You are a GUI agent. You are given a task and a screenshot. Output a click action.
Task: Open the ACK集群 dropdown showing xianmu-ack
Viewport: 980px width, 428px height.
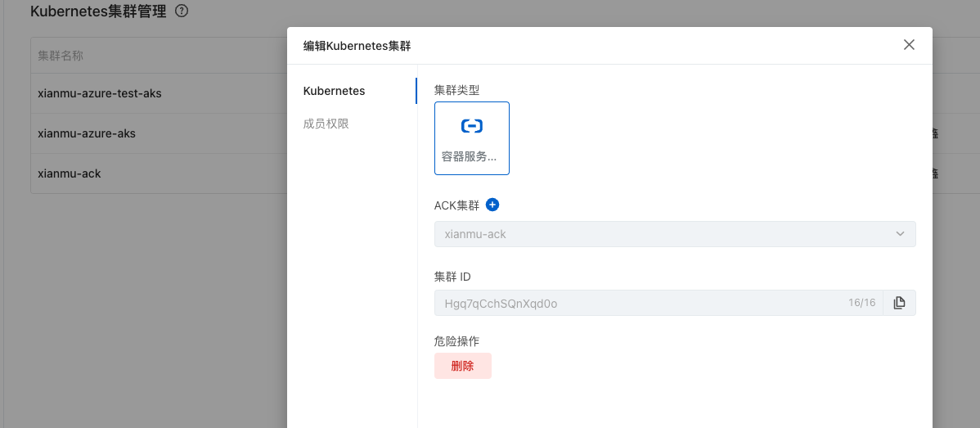(x=675, y=234)
